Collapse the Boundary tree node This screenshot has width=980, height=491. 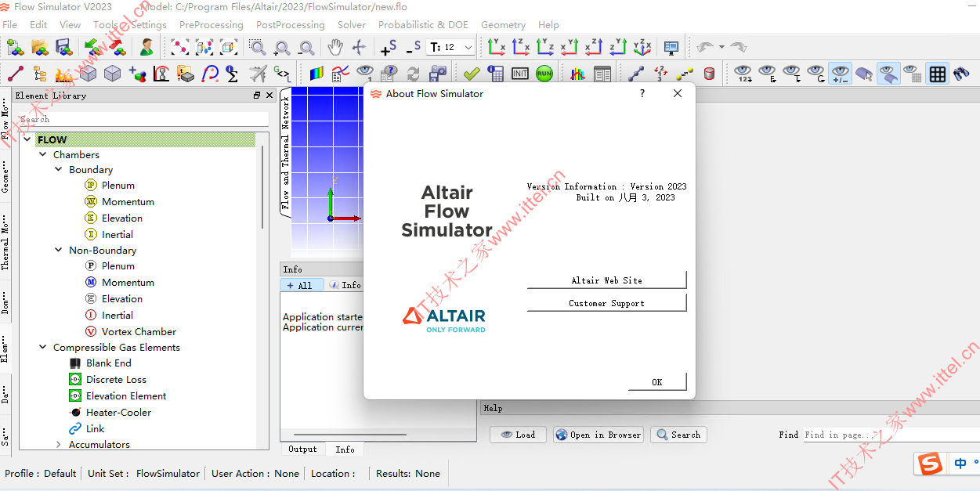pos(59,169)
